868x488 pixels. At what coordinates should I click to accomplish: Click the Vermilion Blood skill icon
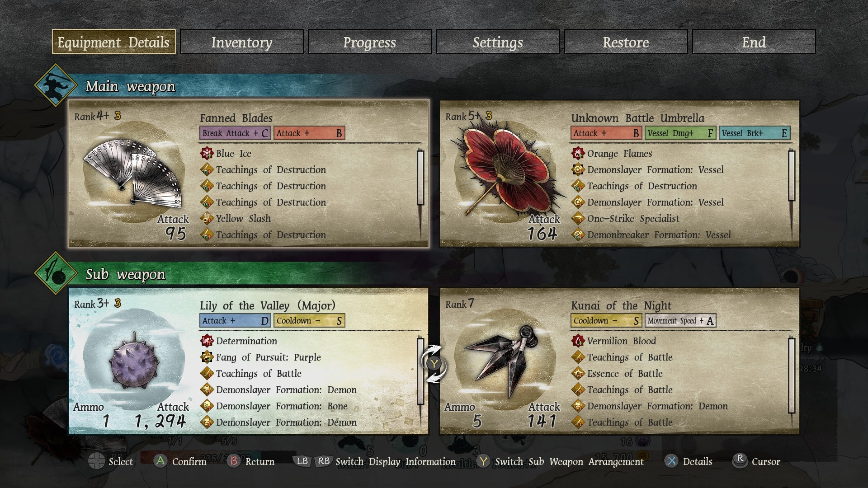[x=578, y=341]
